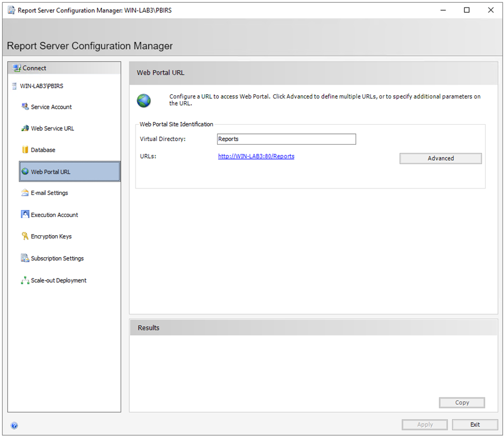The width and height of the screenshot is (504, 436).
Task: Go to Subscription Settings
Action: (x=57, y=259)
